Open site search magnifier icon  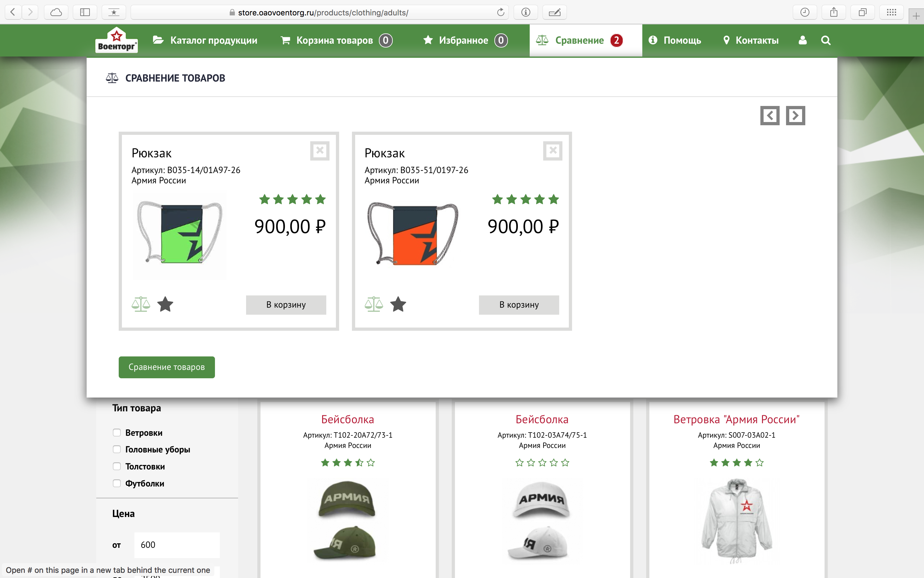(x=826, y=40)
